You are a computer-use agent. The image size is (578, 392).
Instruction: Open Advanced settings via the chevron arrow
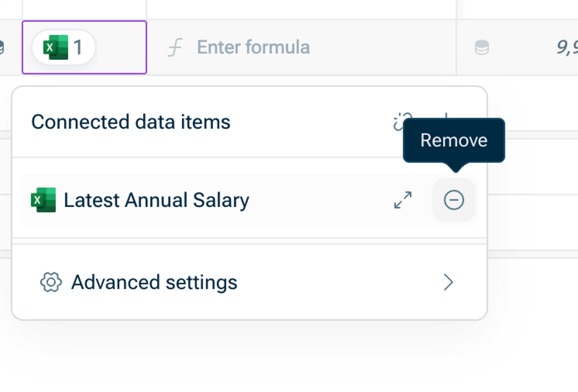click(448, 282)
